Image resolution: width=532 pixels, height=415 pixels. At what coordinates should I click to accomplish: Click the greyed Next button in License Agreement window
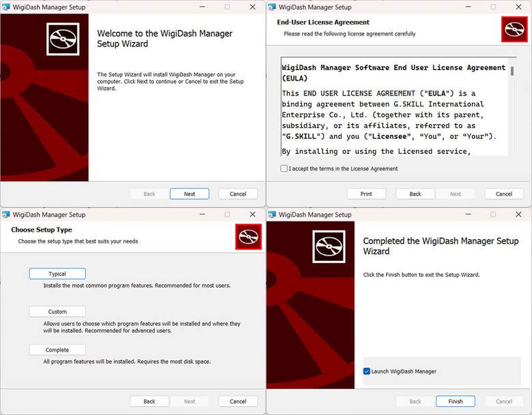[x=456, y=194]
